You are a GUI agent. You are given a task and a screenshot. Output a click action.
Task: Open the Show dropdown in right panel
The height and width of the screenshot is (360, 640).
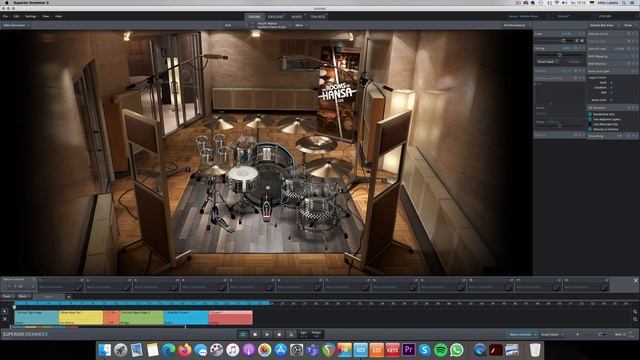click(x=629, y=25)
